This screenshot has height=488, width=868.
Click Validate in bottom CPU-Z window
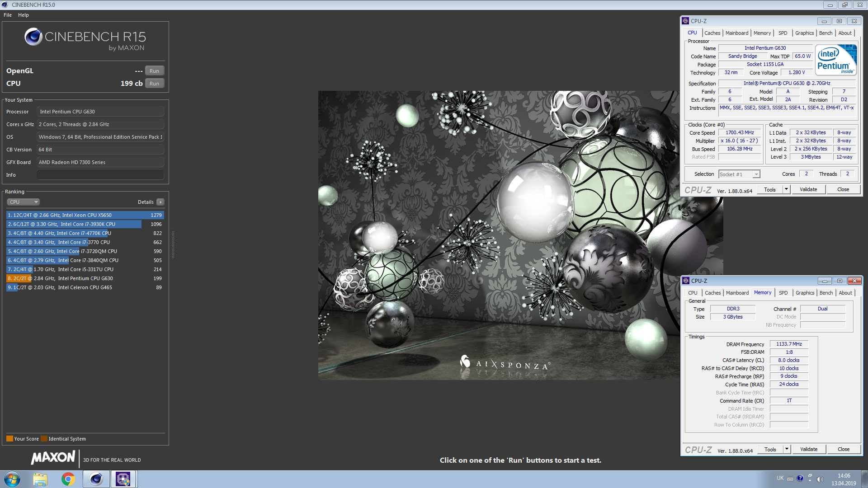point(809,450)
